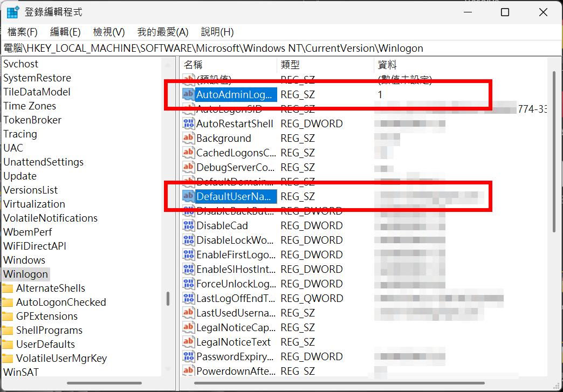Choose the Tracing key in the tree
Screen dimensions: 563x392
point(20,134)
